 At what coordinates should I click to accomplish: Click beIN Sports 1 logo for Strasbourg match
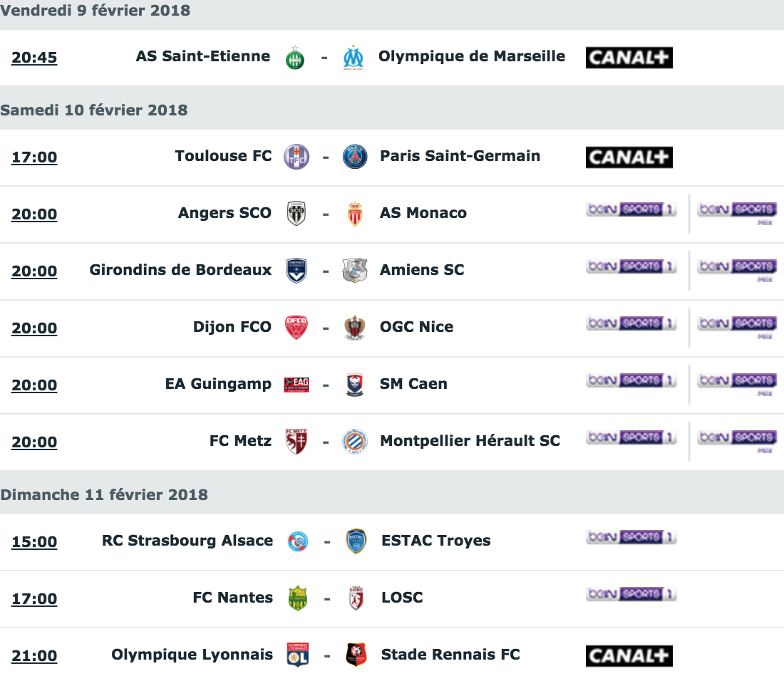[x=631, y=537]
